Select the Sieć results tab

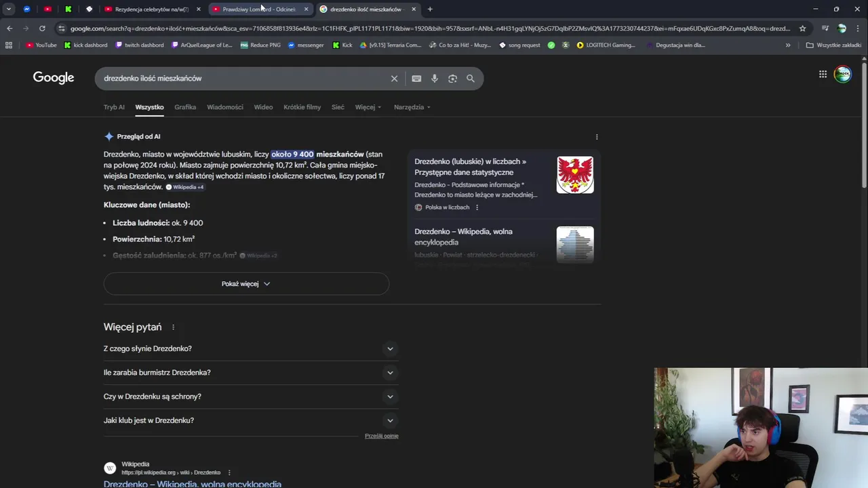338,107
